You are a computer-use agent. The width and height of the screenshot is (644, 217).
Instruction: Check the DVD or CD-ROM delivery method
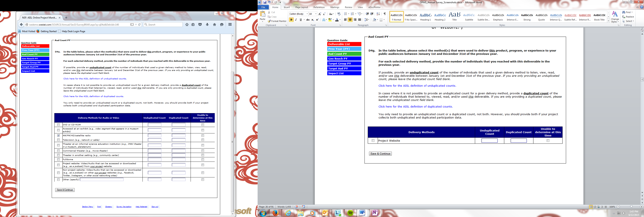[x=59, y=125]
